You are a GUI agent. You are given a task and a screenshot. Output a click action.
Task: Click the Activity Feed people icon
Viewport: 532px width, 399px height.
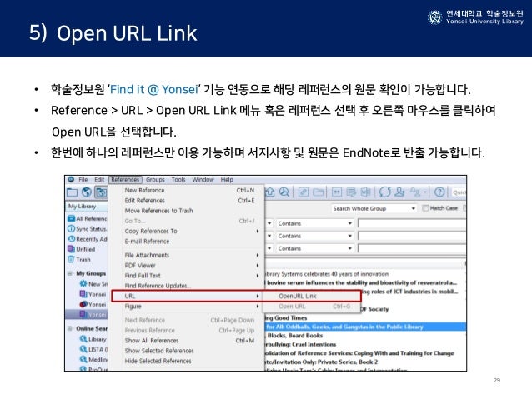pyautogui.click(x=416, y=192)
